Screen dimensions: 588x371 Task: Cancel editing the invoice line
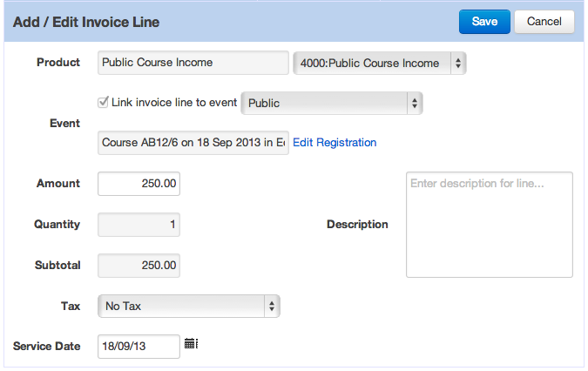coord(544,22)
